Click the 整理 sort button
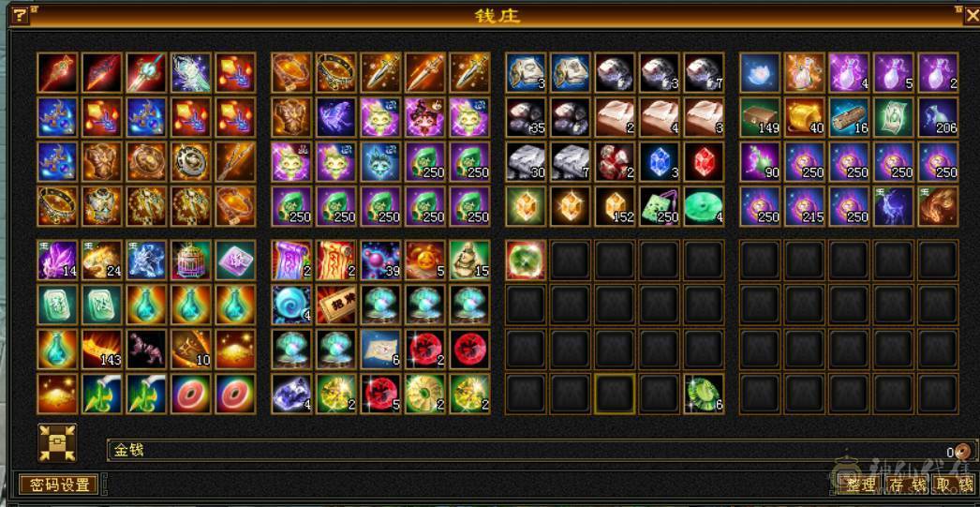This screenshot has width=980, height=507. click(x=861, y=485)
